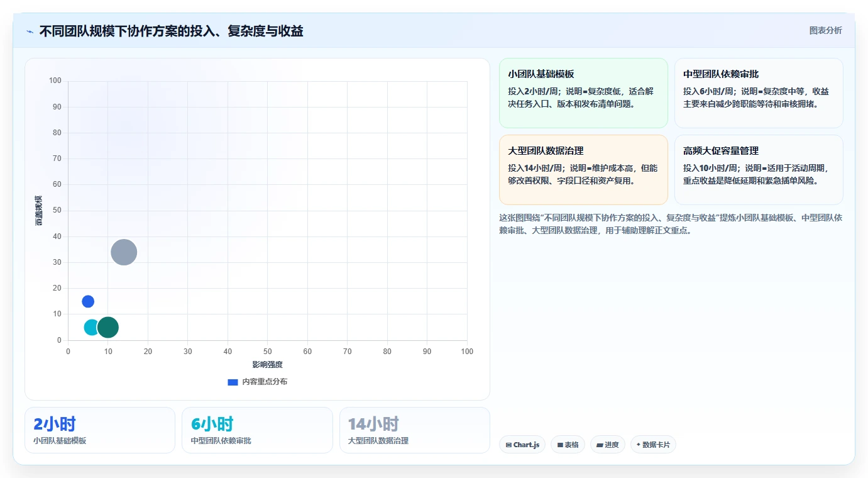The height and width of the screenshot is (478, 868).
Task: Select the small blue bubble on chart
Action: (x=88, y=301)
